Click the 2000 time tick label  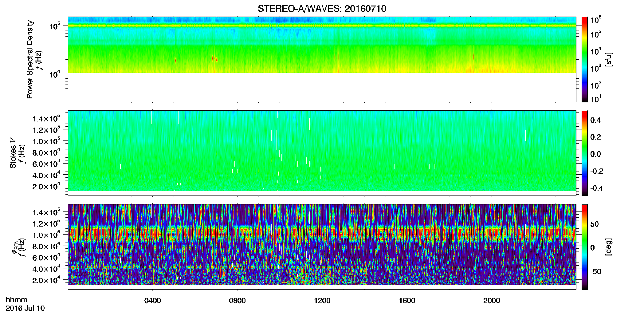click(x=492, y=301)
